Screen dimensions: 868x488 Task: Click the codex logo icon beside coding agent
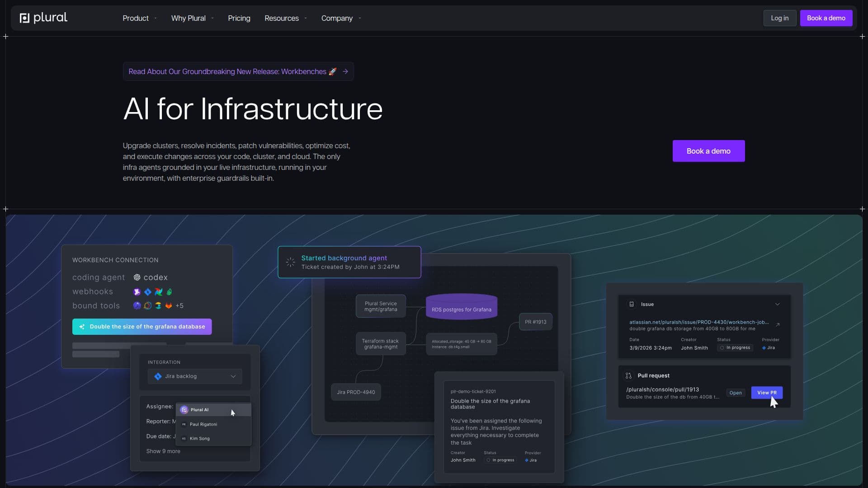137,277
